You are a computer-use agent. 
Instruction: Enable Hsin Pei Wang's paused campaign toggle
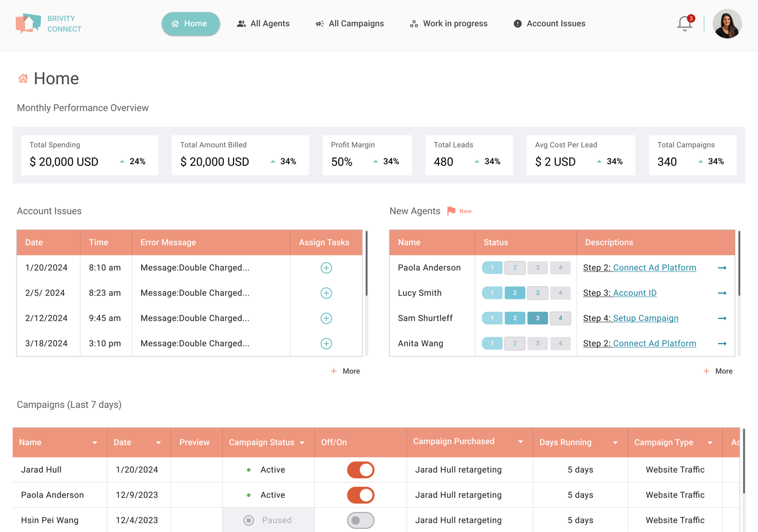(x=361, y=520)
